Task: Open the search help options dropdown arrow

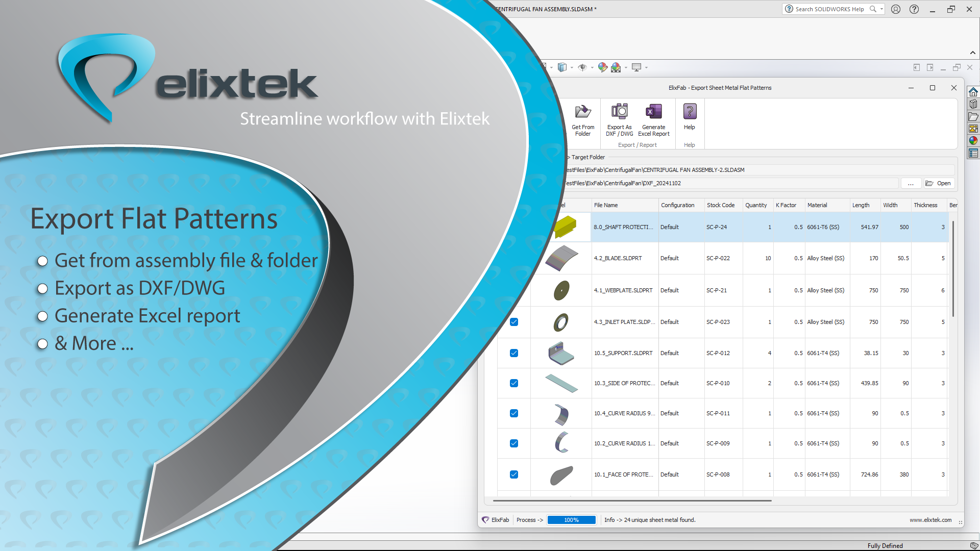Action: pyautogui.click(x=881, y=9)
